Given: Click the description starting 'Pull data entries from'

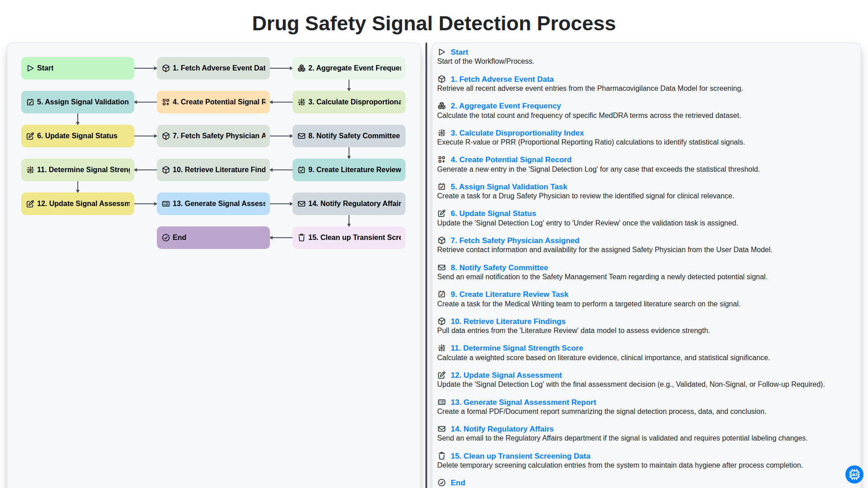Looking at the screenshot, I should tap(573, 331).
